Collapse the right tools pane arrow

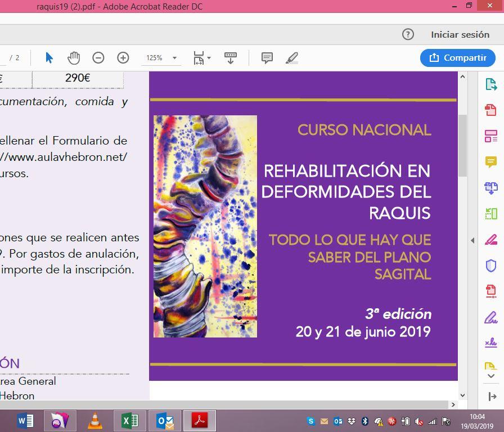pos(472,240)
